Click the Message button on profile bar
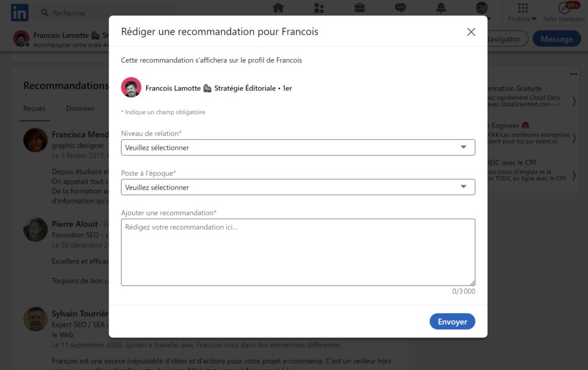Viewport: 588px width, 370px height. (x=556, y=39)
